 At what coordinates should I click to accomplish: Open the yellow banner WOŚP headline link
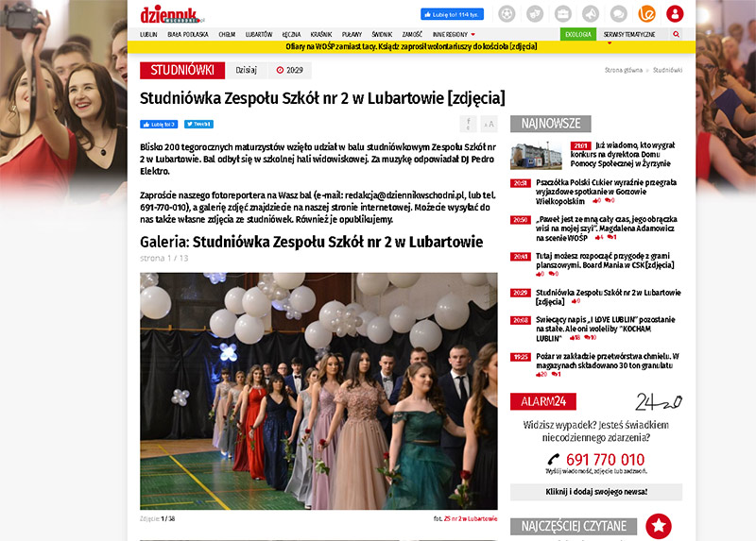point(411,46)
